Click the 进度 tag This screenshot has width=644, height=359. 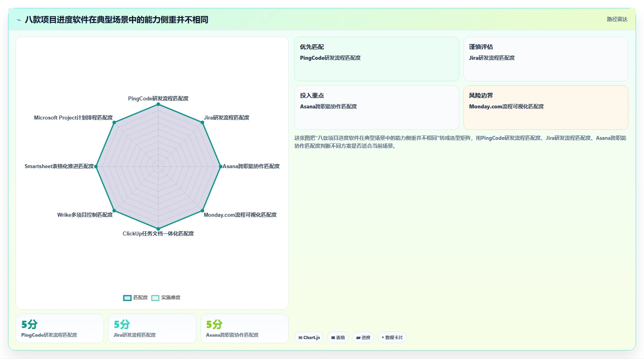pyautogui.click(x=363, y=337)
